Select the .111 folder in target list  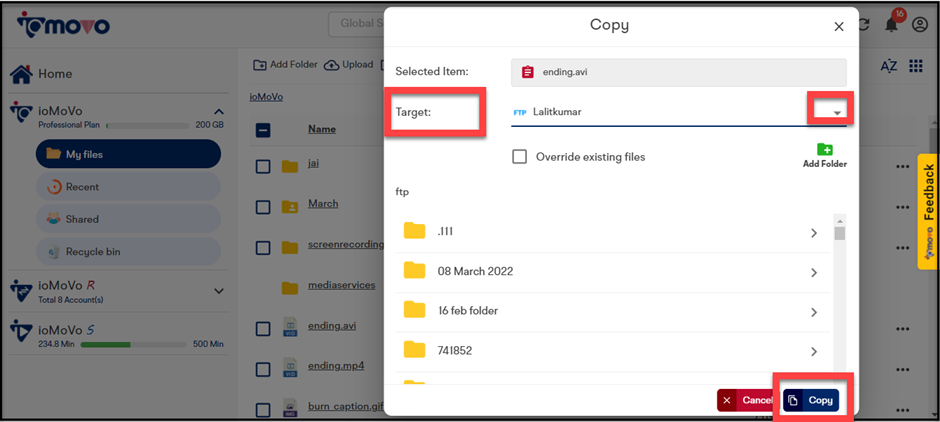click(x=613, y=233)
